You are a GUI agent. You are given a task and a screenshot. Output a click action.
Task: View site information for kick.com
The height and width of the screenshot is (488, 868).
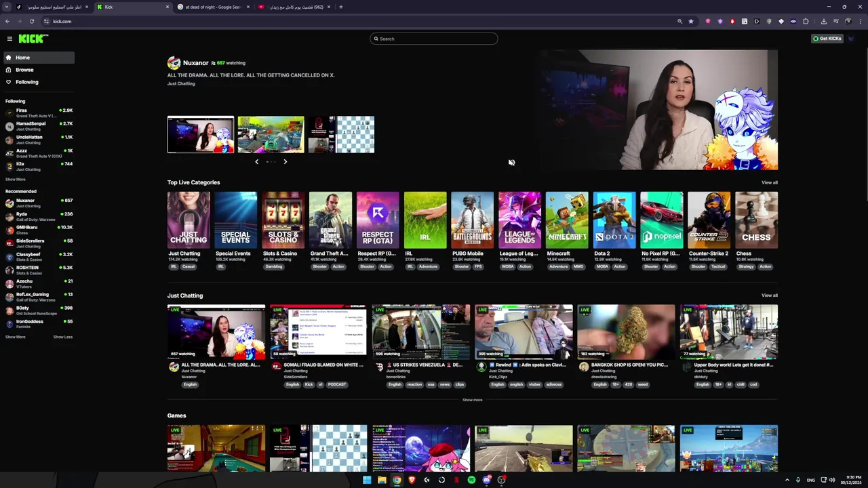(x=46, y=21)
